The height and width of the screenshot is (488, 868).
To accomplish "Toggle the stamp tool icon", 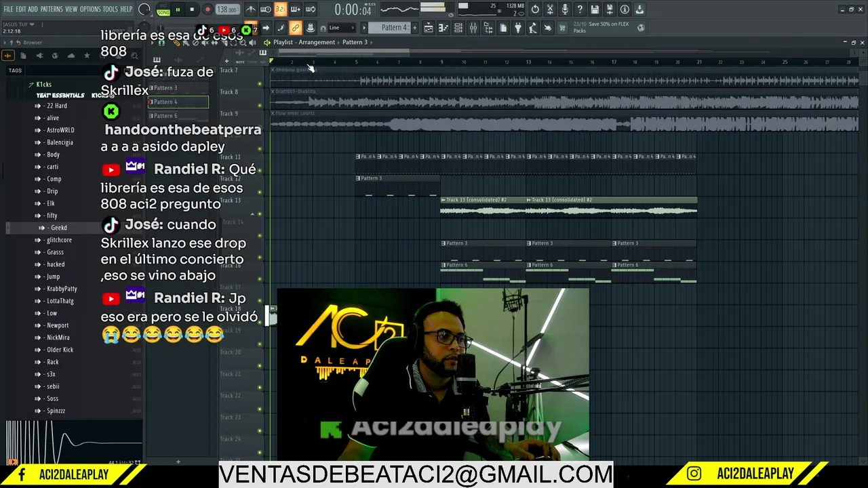I will pyautogui.click(x=310, y=28).
